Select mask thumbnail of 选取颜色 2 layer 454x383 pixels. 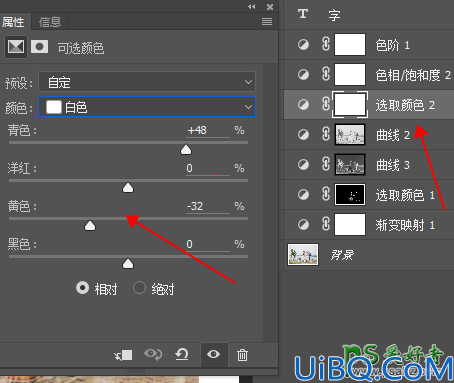[x=350, y=104]
